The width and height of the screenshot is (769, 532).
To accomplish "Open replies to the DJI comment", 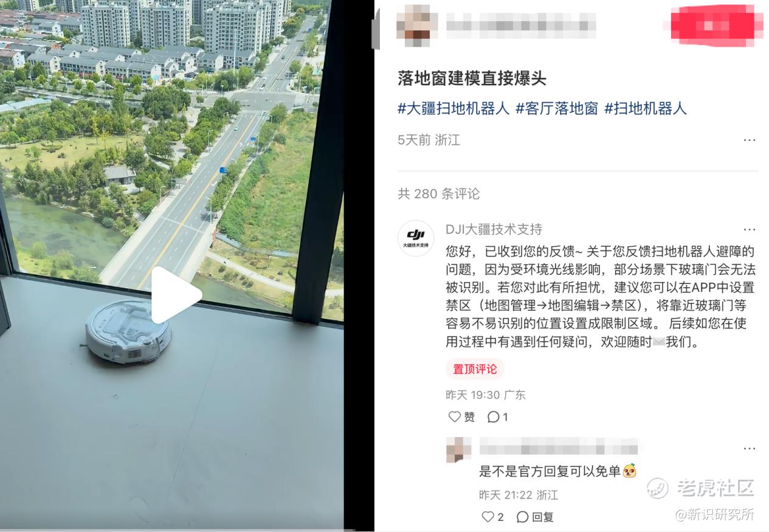I will point(497,417).
